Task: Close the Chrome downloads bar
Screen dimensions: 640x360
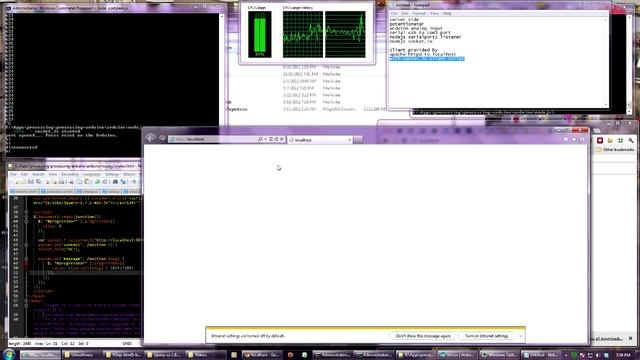Action: [x=630, y=338]
